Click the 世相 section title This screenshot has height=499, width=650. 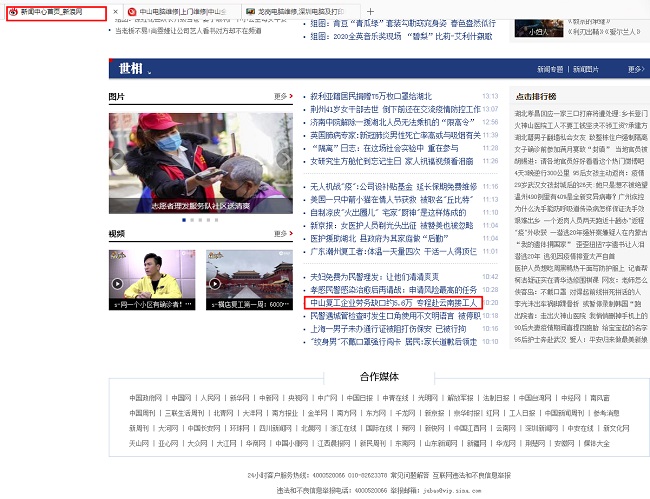click(x=131, y=68)
